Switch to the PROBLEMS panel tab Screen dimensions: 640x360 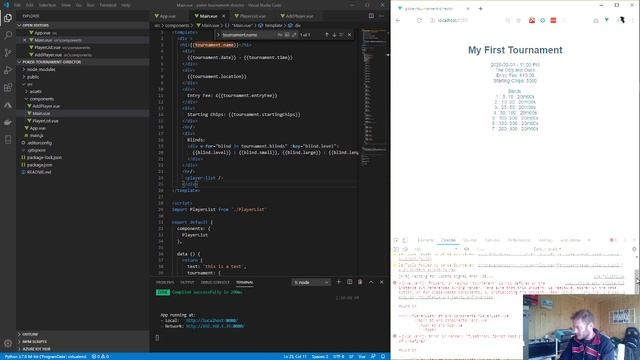click(164, 282)
